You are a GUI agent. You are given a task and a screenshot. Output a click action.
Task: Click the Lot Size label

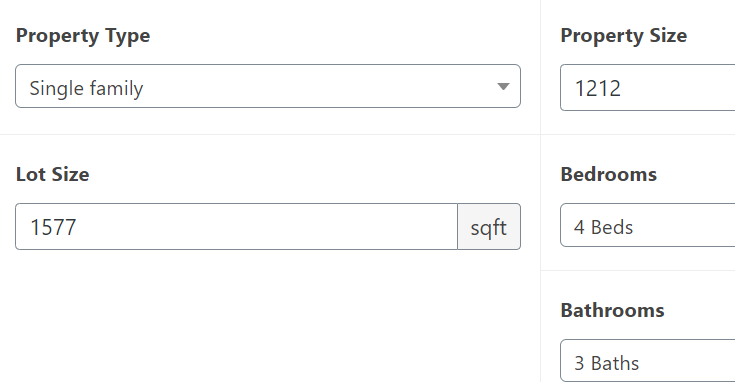(x=52, y=174)
